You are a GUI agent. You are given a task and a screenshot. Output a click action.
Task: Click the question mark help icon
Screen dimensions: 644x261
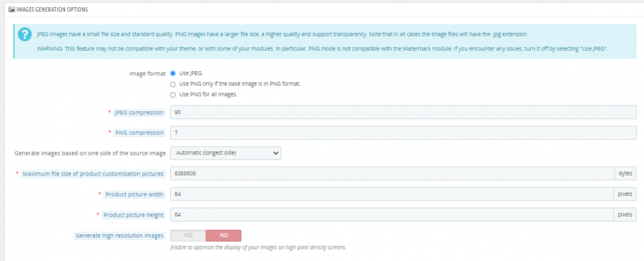click(24, 35)
